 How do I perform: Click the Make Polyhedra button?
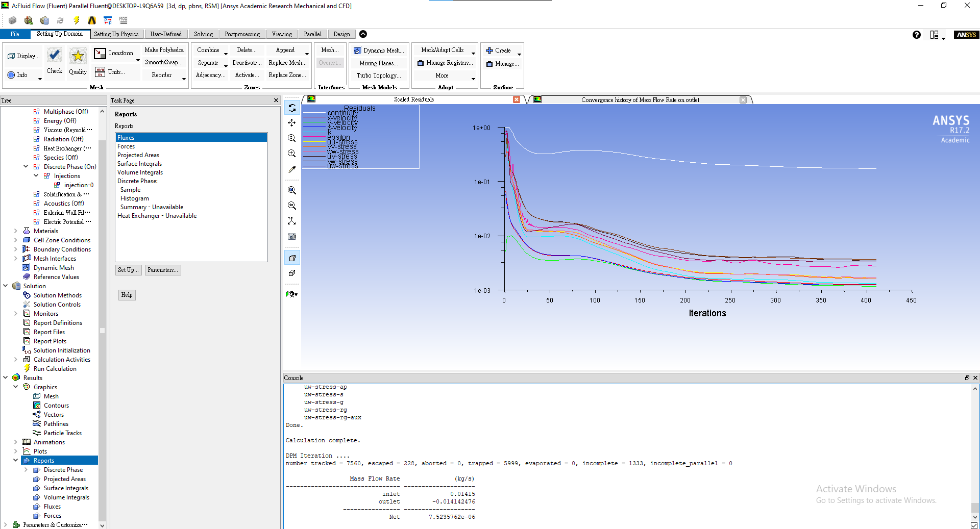click(164, 50)
